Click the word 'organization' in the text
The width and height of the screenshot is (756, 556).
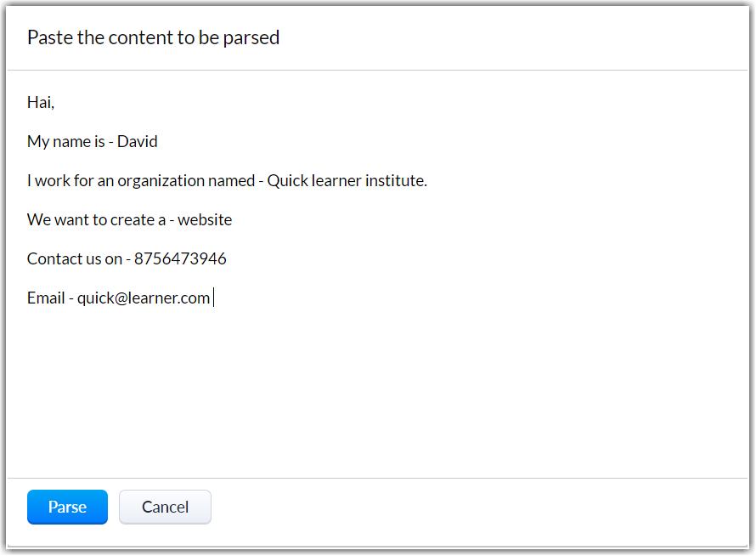point(162,181)
